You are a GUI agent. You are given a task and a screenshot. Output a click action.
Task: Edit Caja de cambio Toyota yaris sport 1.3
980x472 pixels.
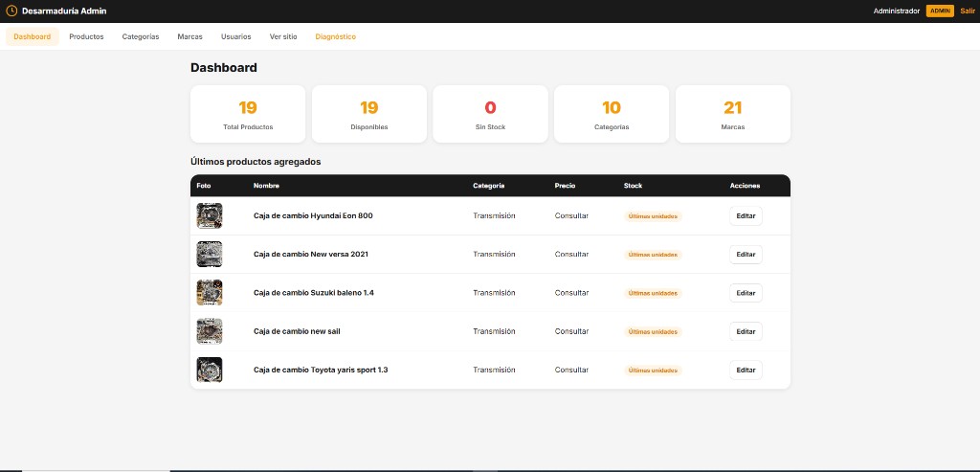click(x=746, y=370)
